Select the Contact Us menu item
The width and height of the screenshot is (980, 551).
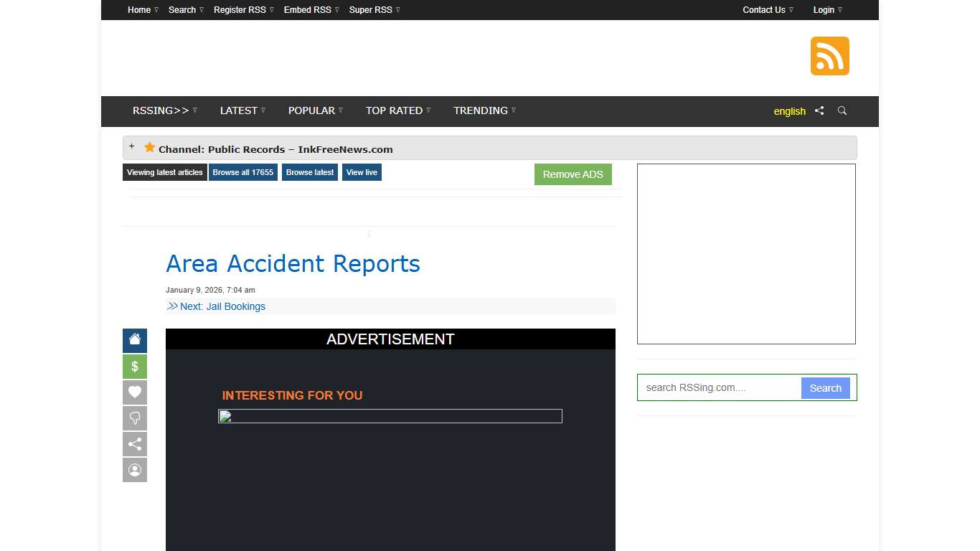pos(763,9)
